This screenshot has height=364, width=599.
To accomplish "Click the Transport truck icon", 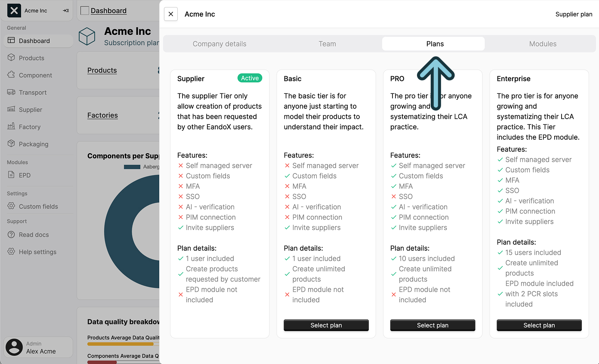I will [11, 93].
